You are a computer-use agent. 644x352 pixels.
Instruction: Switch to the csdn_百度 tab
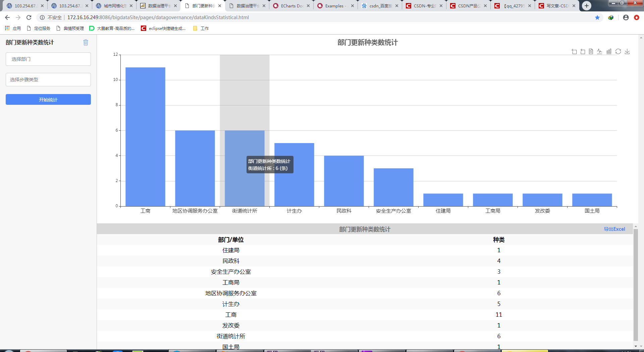pos(380,6)
